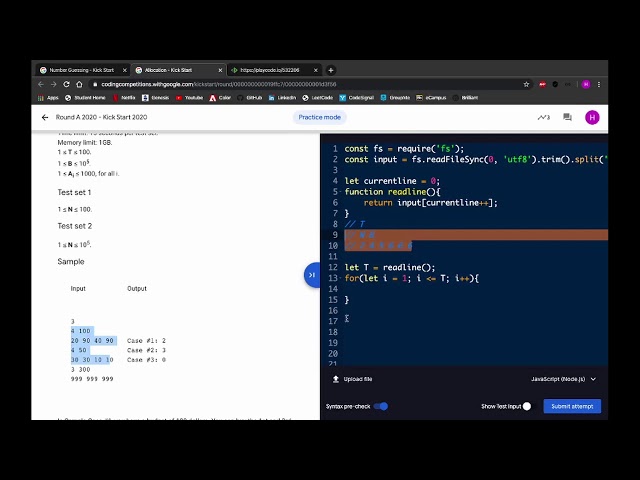Open the black round extension icon
This screenshot has width=640, height=480.
[x=555, y=84]
